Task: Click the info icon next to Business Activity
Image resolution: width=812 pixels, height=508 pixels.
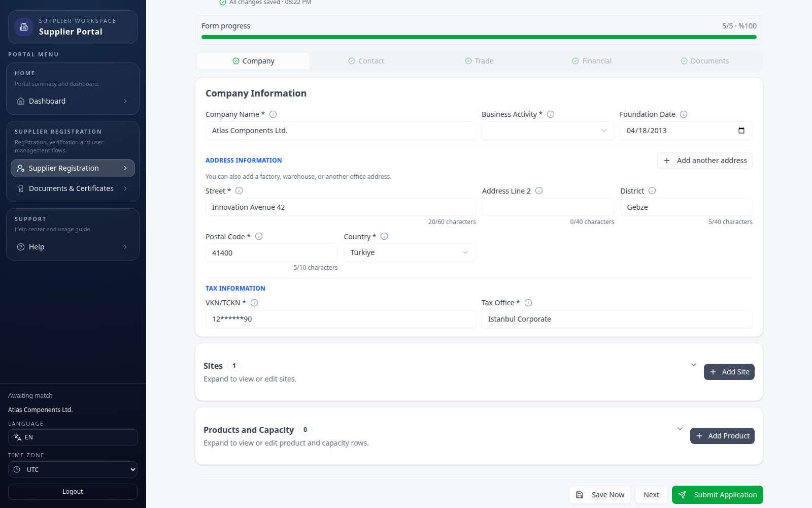Action: [x=551, y=114]
